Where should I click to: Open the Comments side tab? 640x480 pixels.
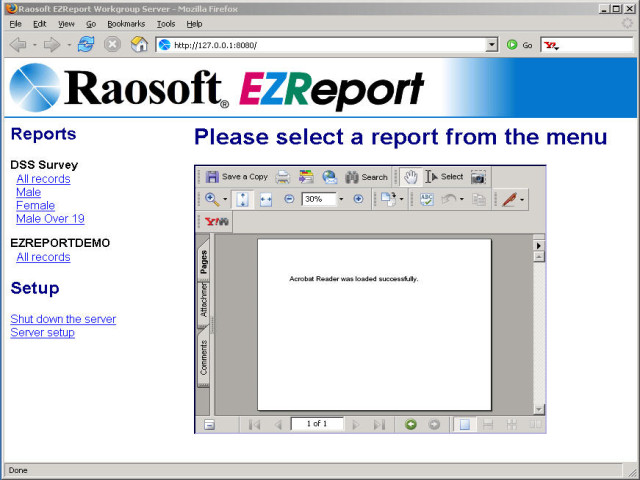204,357
